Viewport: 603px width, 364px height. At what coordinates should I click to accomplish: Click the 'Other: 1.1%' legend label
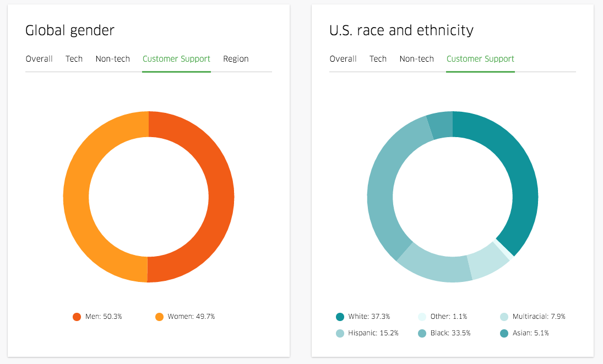[449, 317]
